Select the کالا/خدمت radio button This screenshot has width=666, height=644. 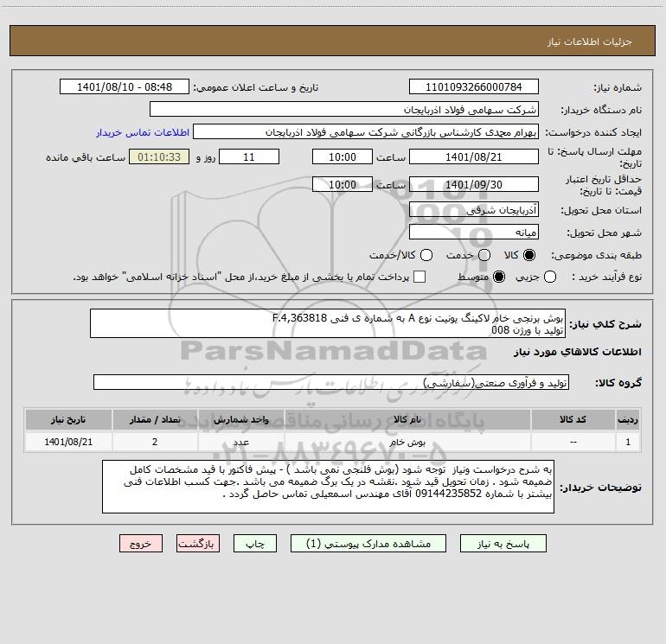(x=426, y=255)
